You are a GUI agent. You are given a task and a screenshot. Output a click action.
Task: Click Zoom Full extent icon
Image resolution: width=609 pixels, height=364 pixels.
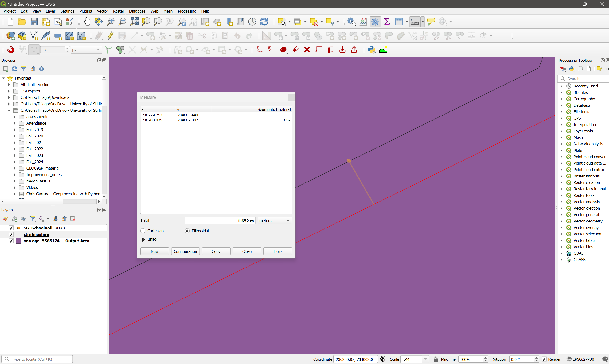134,22
